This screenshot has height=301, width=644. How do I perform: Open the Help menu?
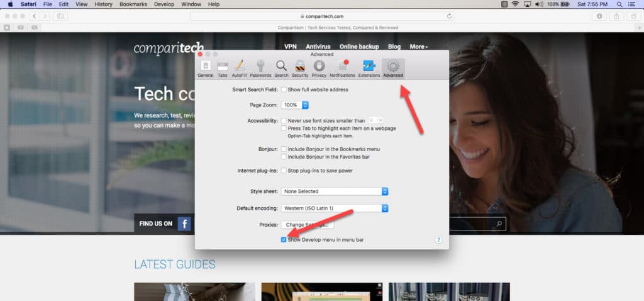pos(214,4)
